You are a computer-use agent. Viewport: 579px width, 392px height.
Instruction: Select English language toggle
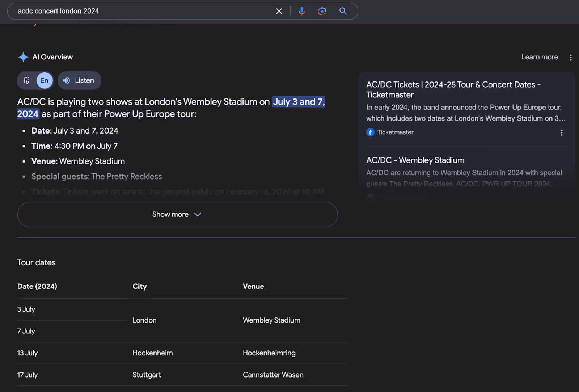(45, 80)
